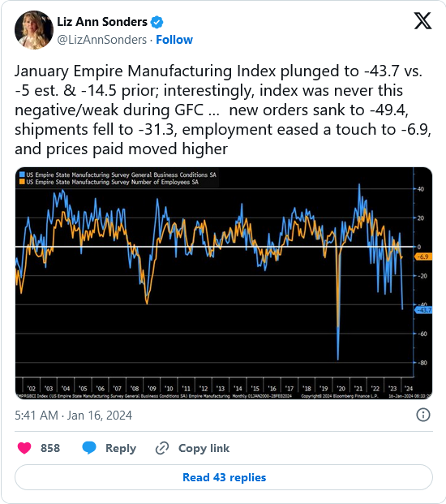
Task: Click the copy link chain icon
Action: click(x=162, y=448)
